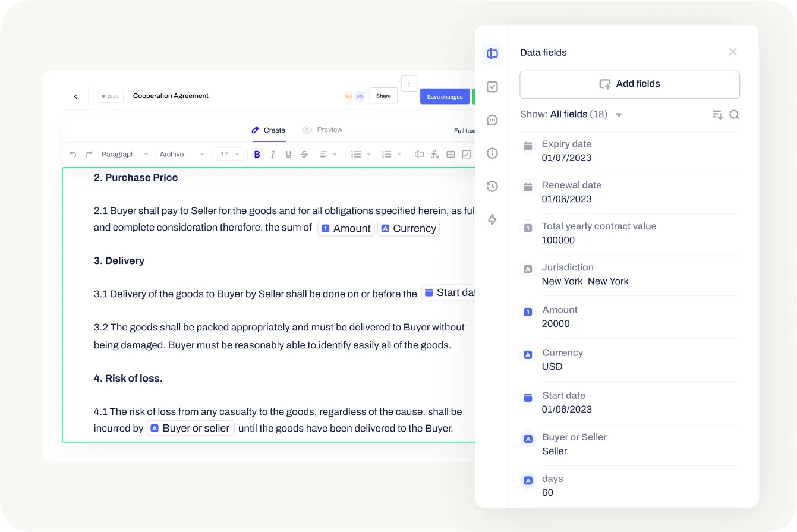Open the comments panel icon
Screen dimensions: 797x532
(x=492, y=120)
